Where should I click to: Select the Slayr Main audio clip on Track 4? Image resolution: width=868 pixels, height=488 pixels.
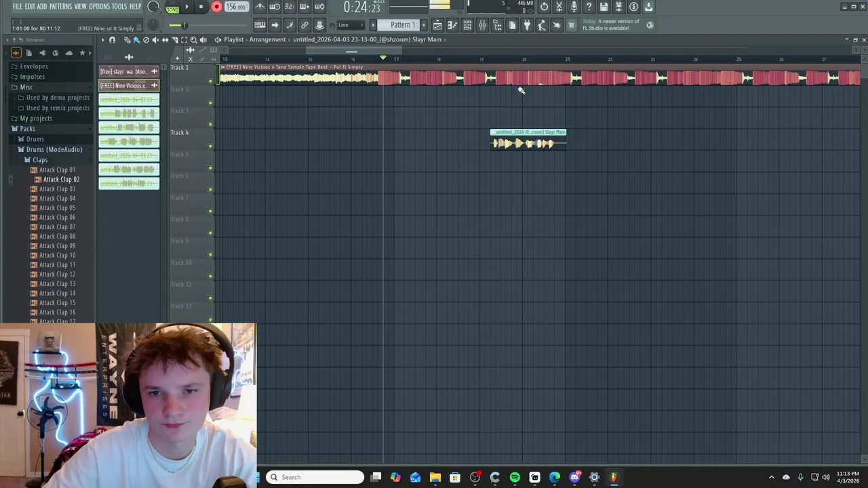528,140
